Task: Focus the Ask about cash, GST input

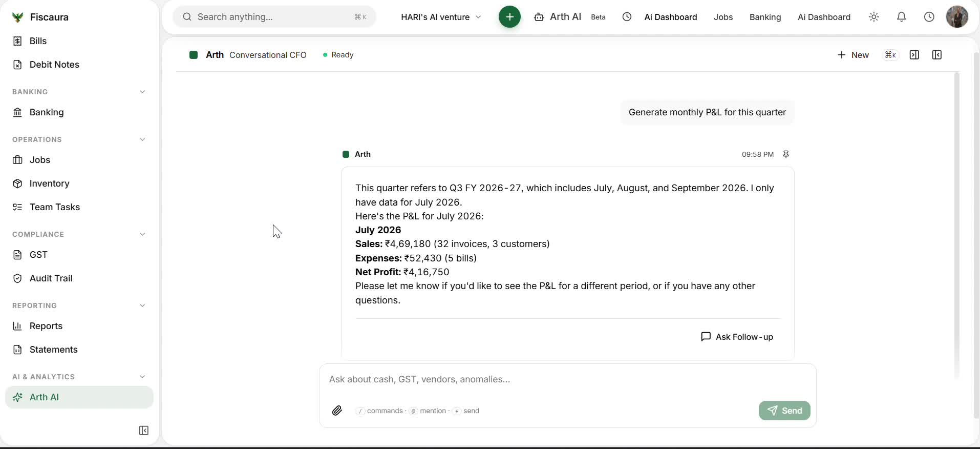Action: pos(567,379)
